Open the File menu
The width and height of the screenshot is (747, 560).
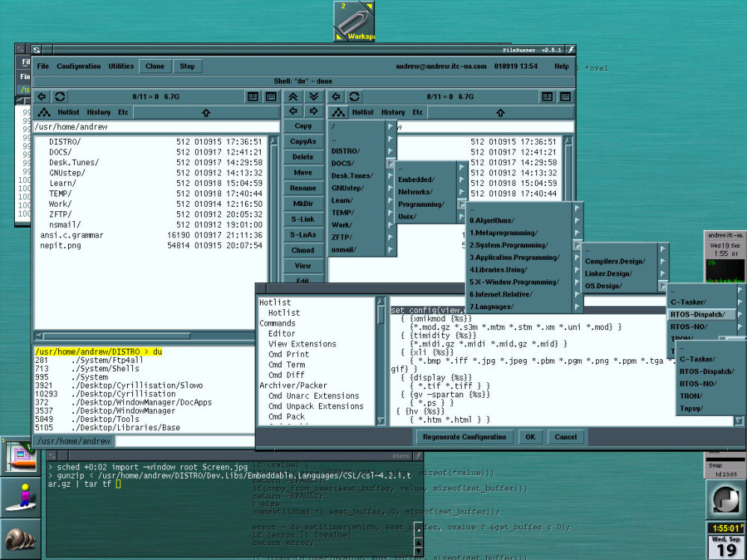click(43, 66)
